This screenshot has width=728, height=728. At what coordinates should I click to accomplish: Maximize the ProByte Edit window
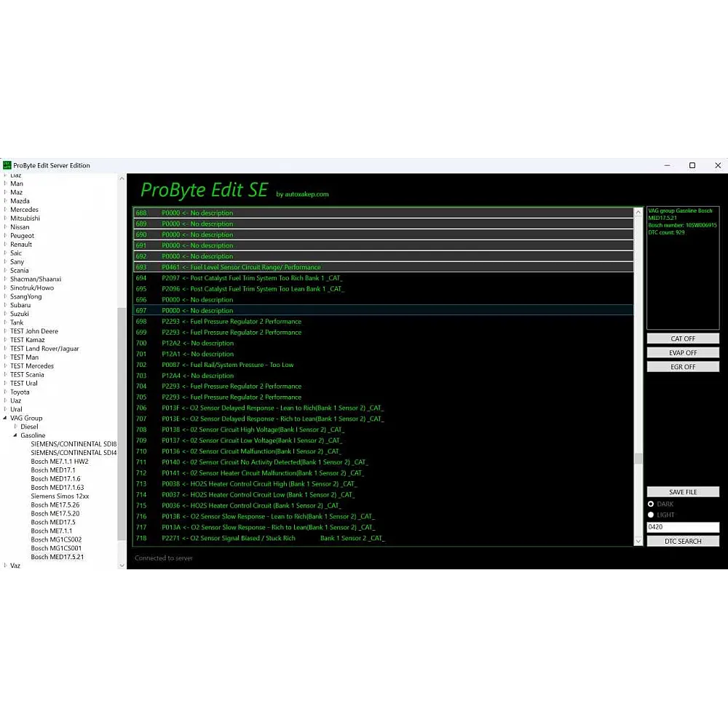[692, 165]
